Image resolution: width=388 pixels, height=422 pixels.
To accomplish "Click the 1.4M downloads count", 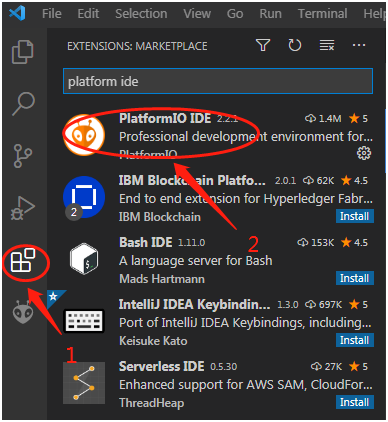I will (323, 119).
